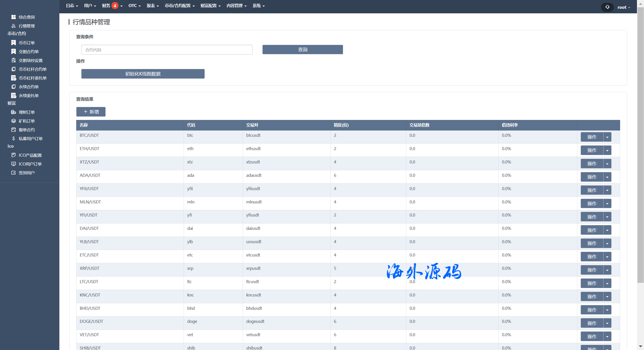Viewport: 644px width, 350px height.
Task: Click the 合约代码 input field
Action: click(x=167, y=50)
